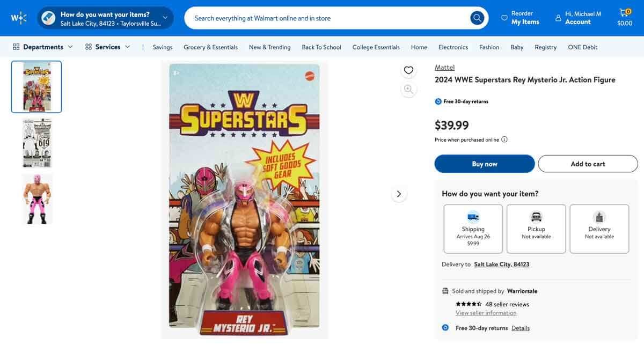Click the free returns shield icon

438,100
